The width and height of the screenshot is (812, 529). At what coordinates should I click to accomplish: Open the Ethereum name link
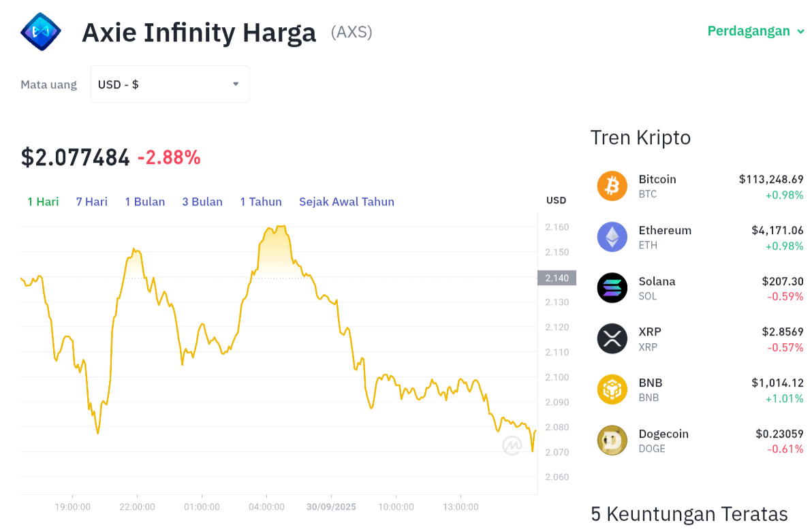(x=665, y=230)
